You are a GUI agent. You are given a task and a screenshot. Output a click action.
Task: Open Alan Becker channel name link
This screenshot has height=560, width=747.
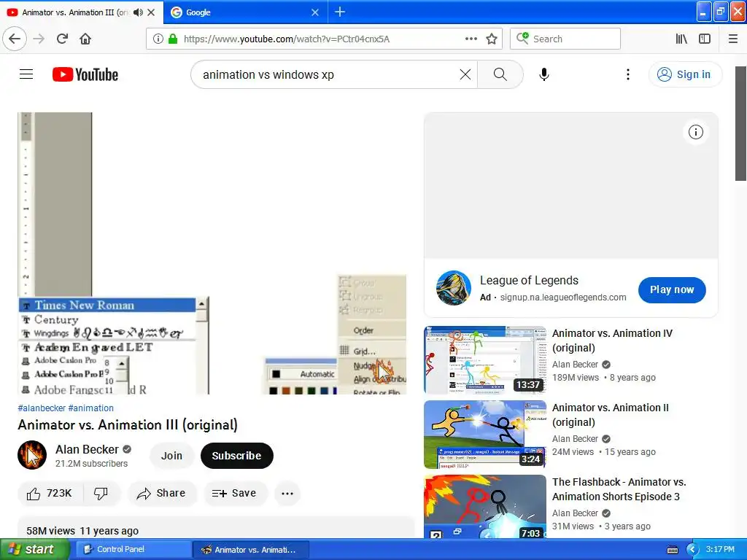pyautogui.click(x=88, y=449)
